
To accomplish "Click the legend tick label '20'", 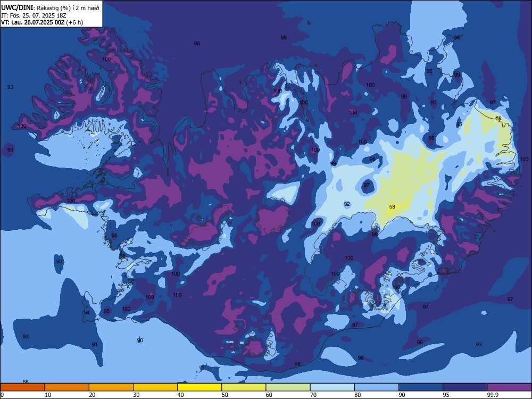I will pos(92,395).
